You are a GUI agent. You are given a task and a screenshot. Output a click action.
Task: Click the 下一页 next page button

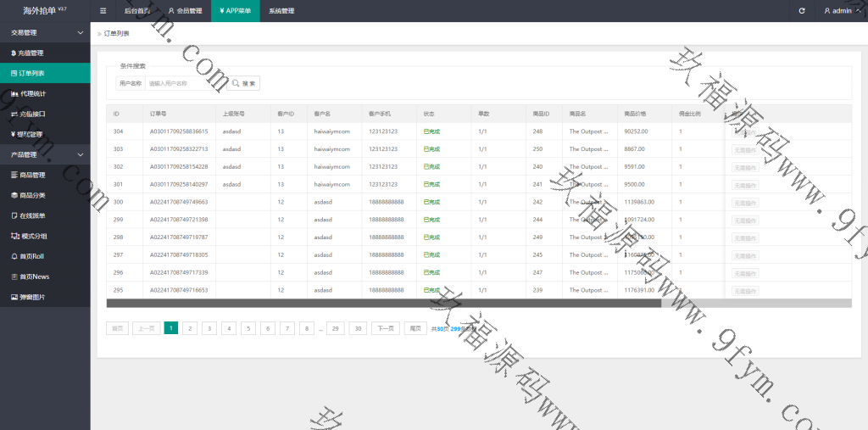[385, 328]
